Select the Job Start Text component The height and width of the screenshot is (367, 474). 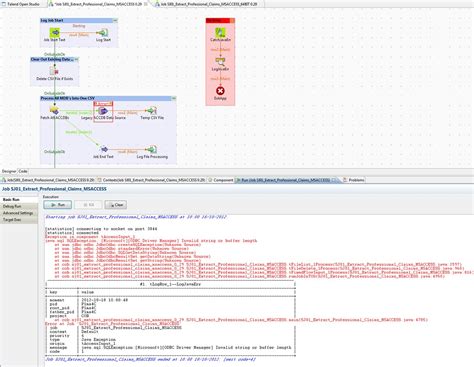click(55, 33)
